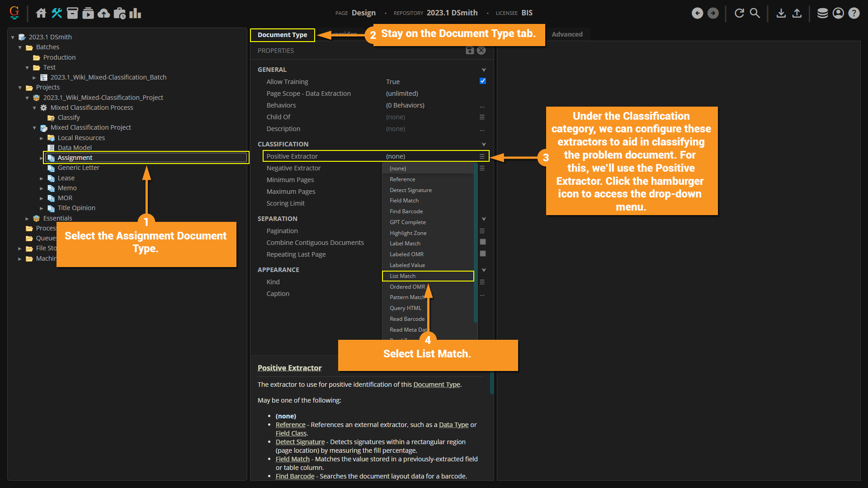Viewport: 868px width, 488px height.
Task: Open the Batches archive box icon
Action: point(73,13)
